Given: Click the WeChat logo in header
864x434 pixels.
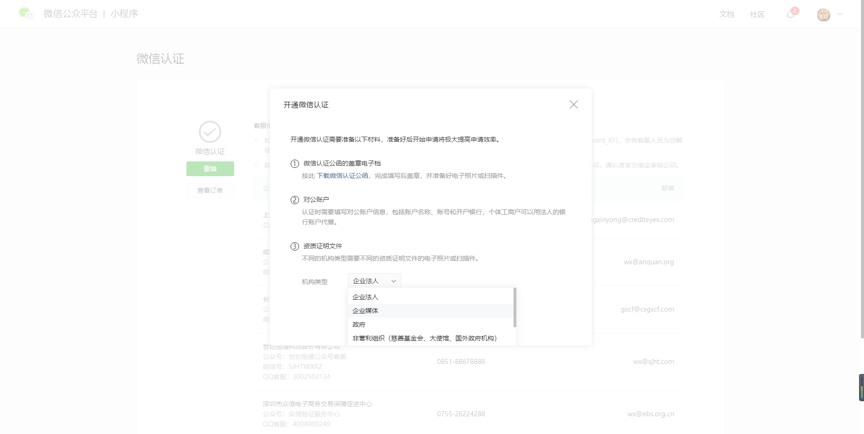Looking at the screenshot, I should click(x=26, y=13).
